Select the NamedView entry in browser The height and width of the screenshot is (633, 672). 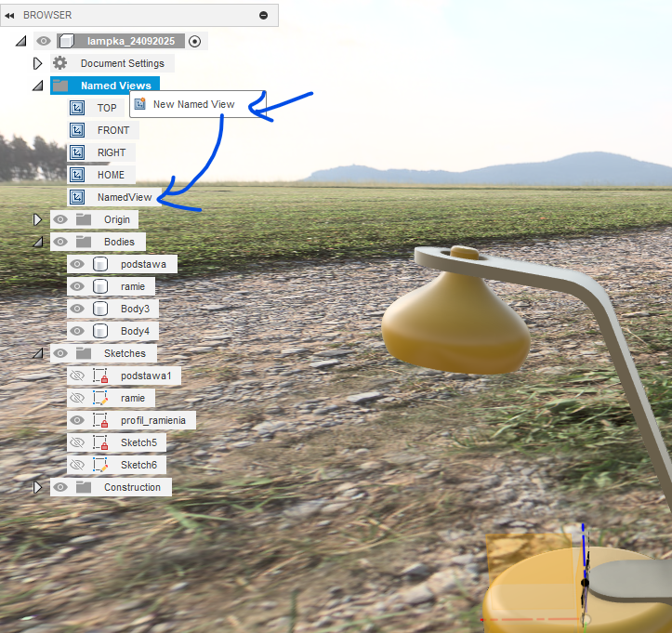click(x=124, y=197)
